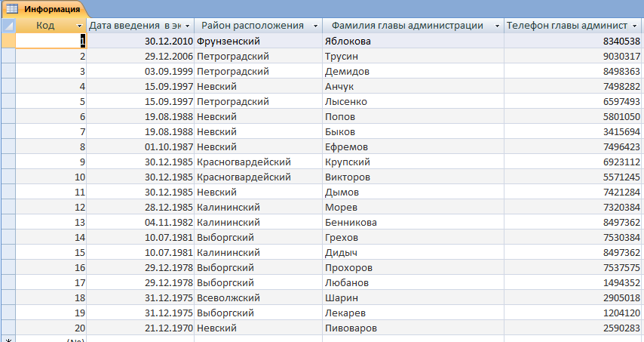The width and height of the screenshot is (644, 342).
Task: Click the surname cell Яблокова
Action: click(413, 41)
